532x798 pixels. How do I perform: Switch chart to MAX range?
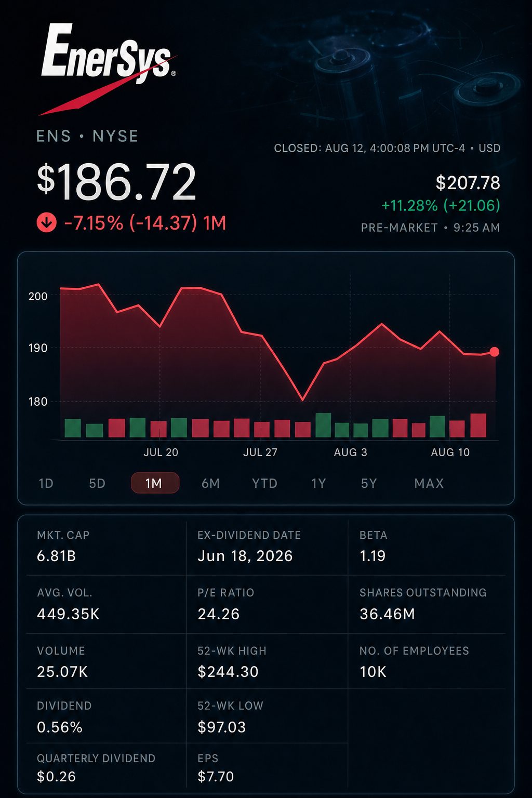pos(429,483)
